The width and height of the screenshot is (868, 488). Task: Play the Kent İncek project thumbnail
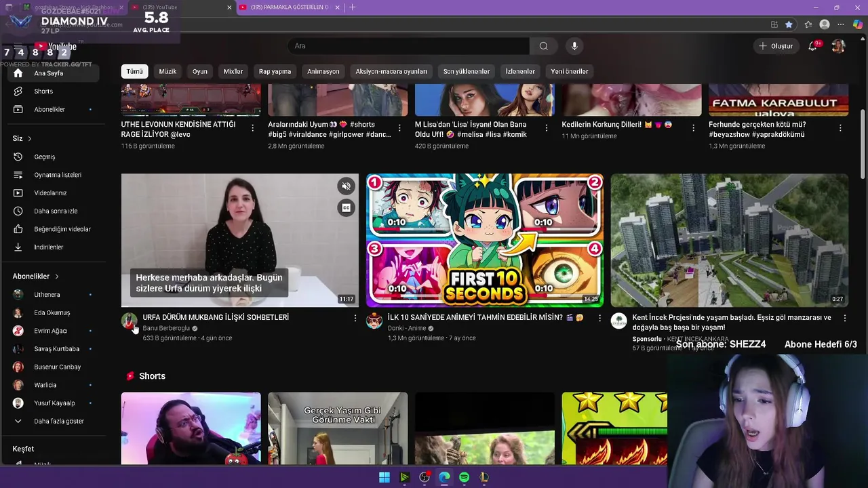(729, 241)
